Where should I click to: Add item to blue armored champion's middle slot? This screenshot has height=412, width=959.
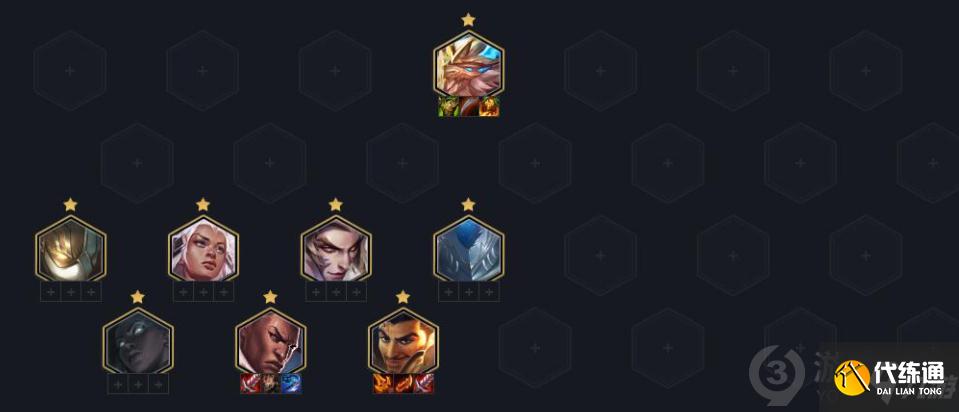click(469, 292)
